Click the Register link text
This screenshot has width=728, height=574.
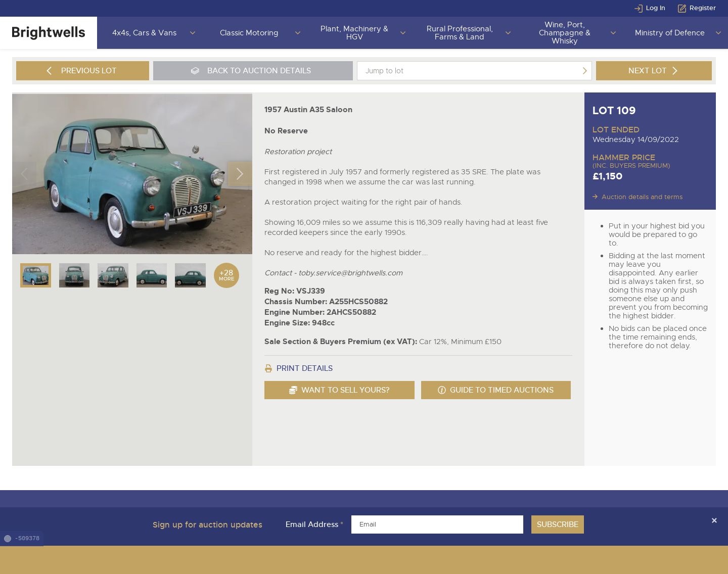click(x=703, y=8)
